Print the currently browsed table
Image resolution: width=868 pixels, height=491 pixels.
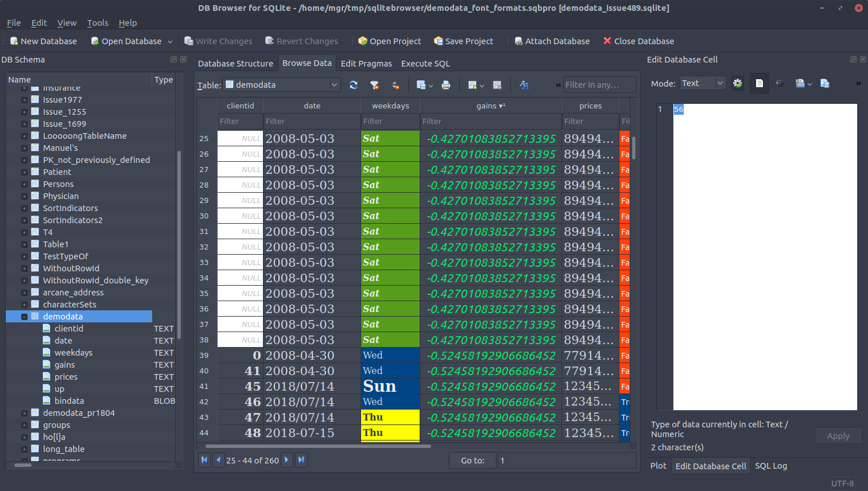click(447, 84)
